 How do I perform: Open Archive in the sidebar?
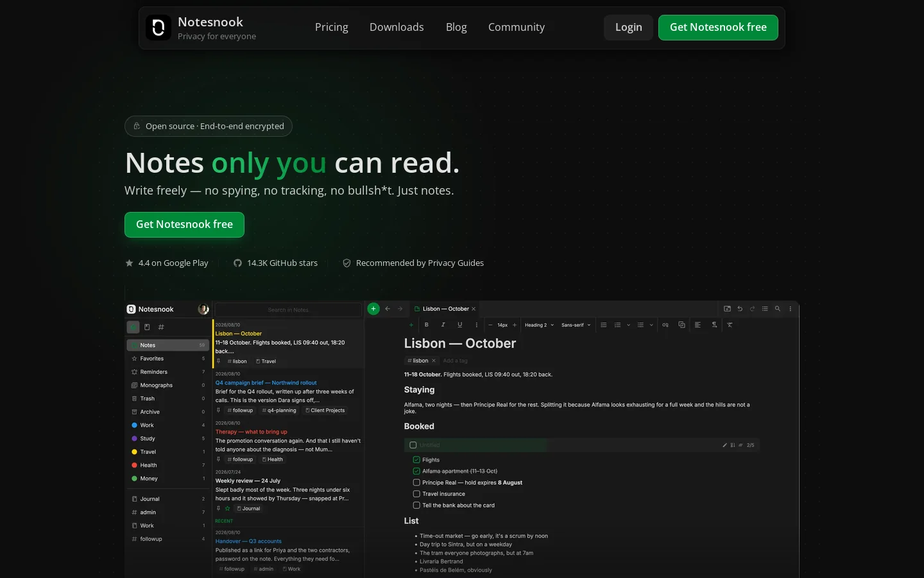pyautogui.click(x=168, y=412)
